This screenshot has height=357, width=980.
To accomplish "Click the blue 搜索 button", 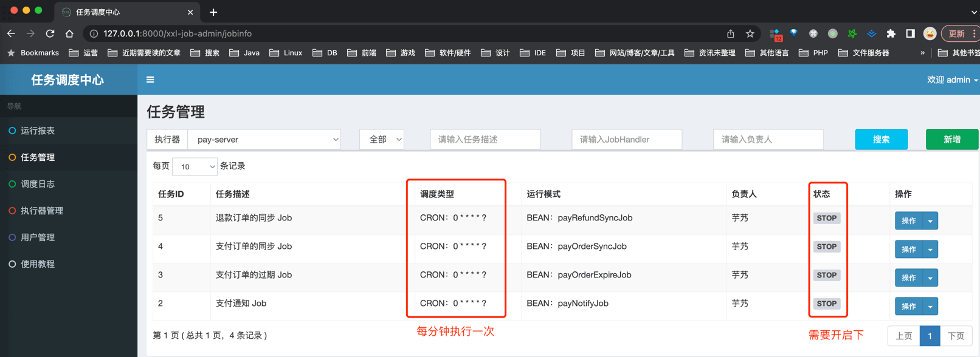I will coord(881,140).
